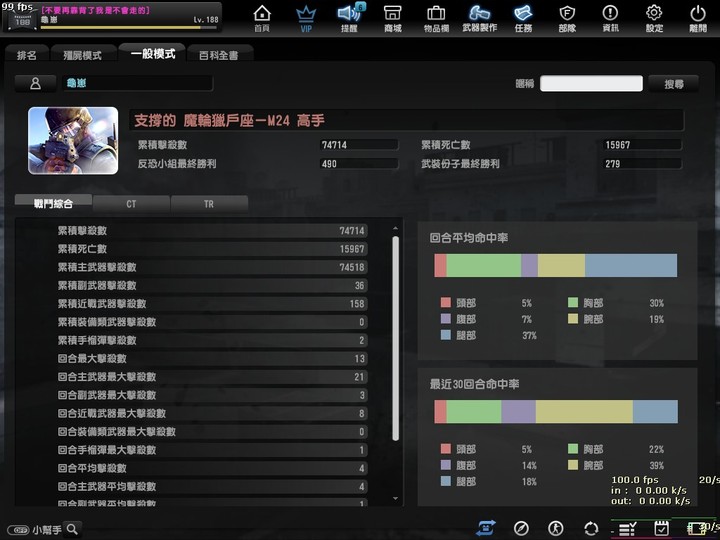Open the 任務 missions icon
Screen dimensions: 720x540
(x=523, y=18)
